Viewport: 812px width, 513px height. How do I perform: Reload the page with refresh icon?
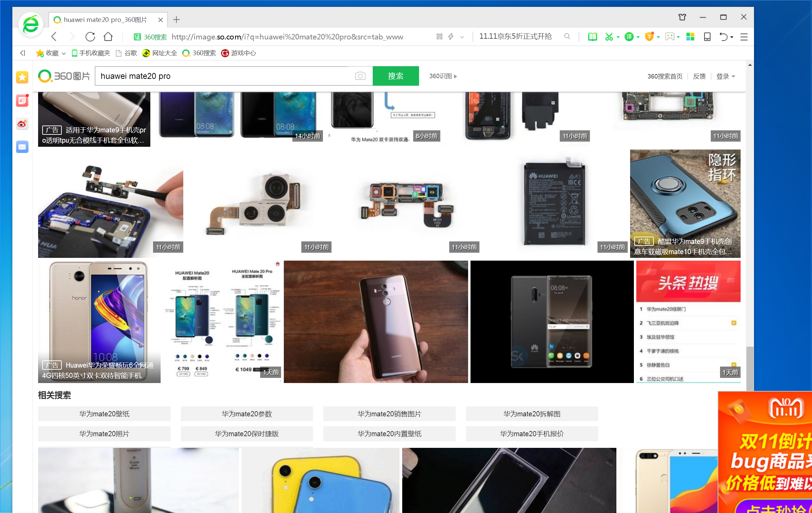[x=90, y=37]
